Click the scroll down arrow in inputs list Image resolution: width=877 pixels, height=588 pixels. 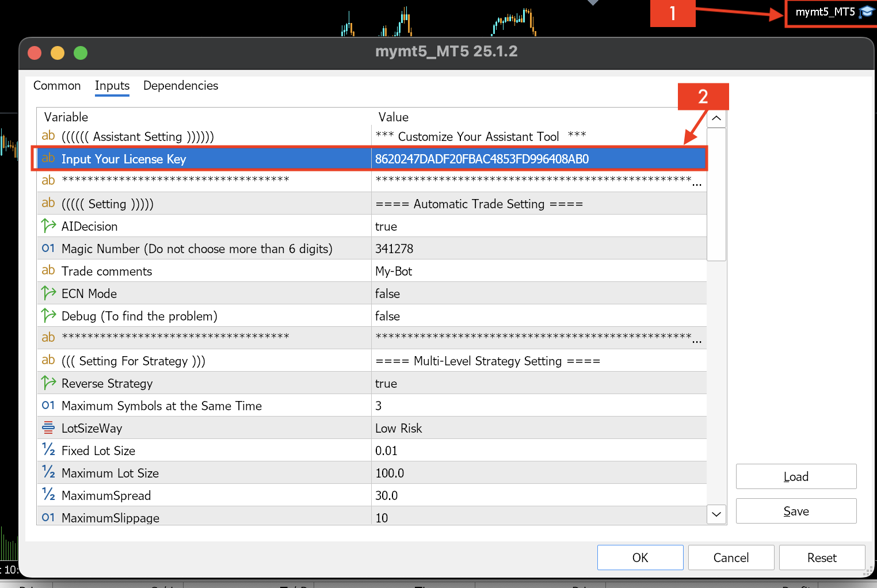(x=716, y=514)
